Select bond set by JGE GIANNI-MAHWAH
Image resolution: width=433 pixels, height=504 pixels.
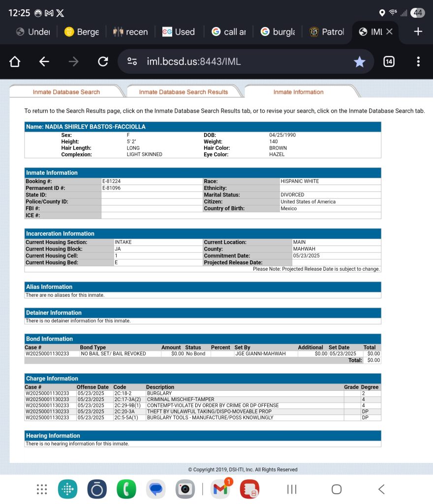[260, 353]
